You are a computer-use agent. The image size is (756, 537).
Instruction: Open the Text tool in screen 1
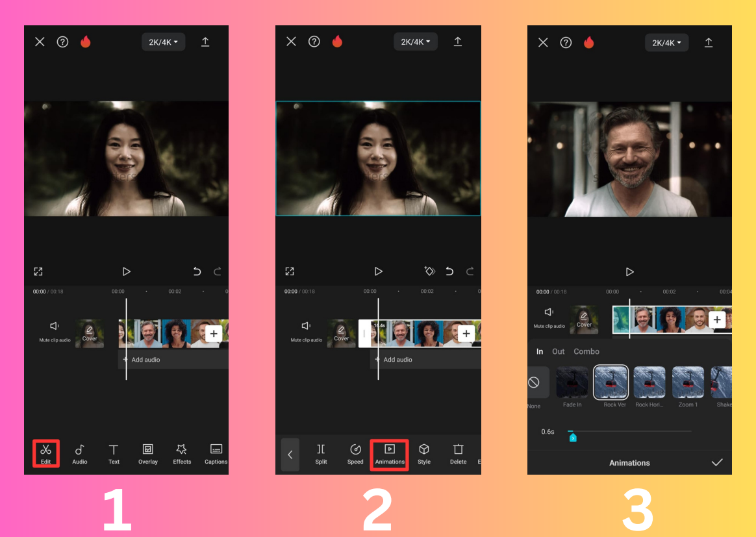[114, 454]
